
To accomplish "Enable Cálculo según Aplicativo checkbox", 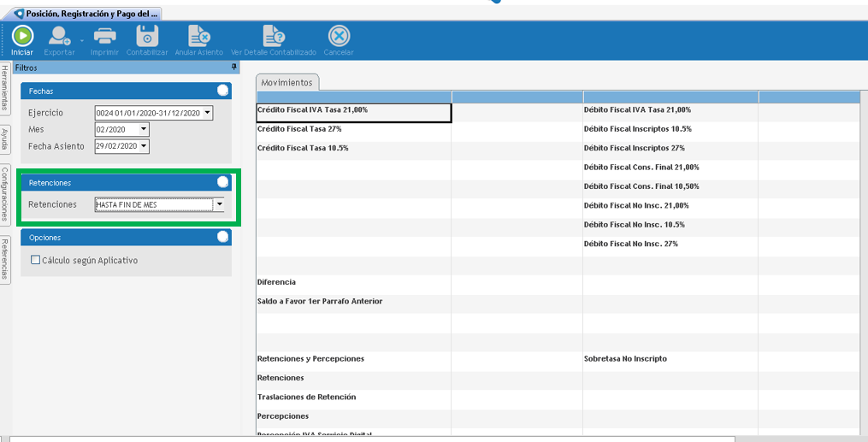I will click(36, 260).
